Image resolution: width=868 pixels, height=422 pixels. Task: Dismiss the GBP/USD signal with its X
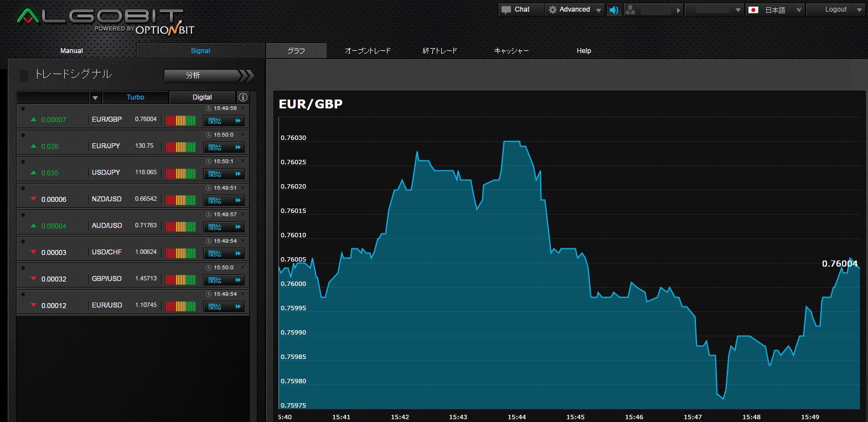[243, 267]
